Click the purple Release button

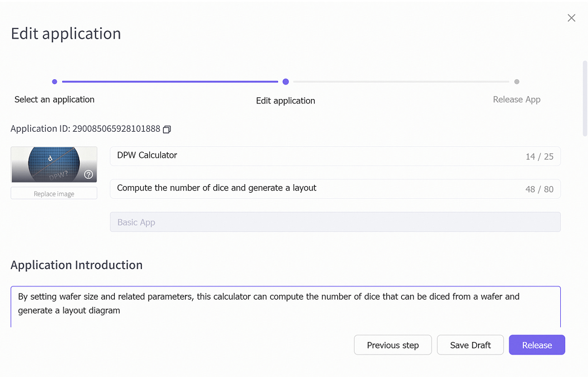click(x=537, y=345)
